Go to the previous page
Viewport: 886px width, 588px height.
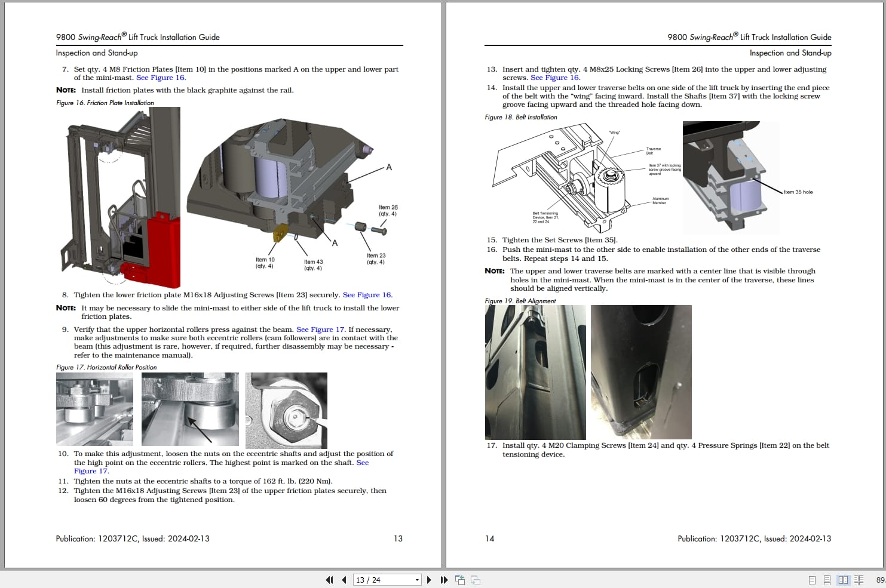pyautogui.click(x=344, y=580)
